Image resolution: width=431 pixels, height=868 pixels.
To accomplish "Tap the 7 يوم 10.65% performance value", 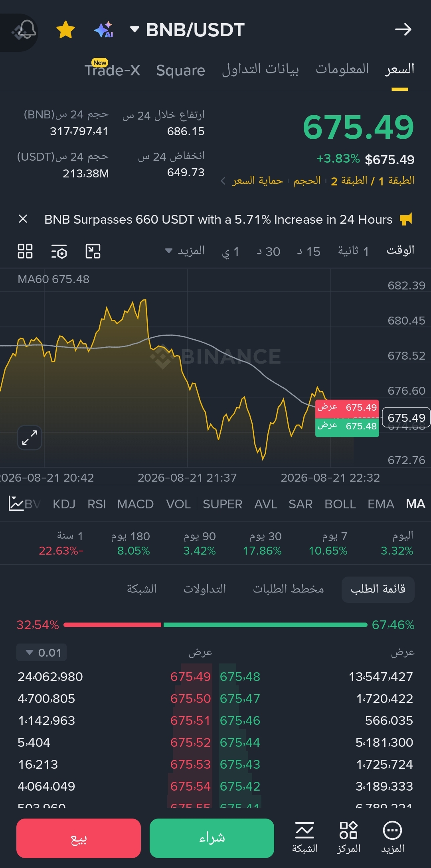I will pos(328,543).
